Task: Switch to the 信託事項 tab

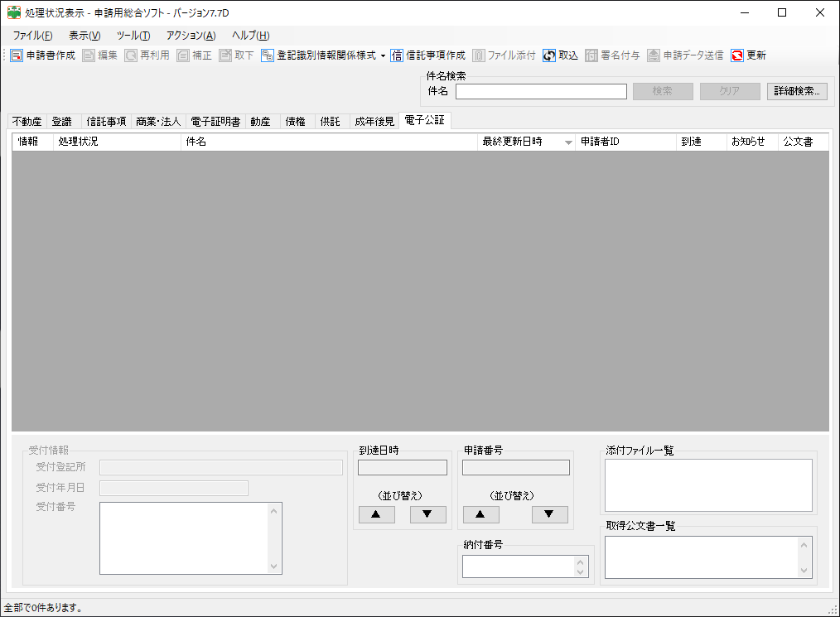Action: (x=107, y=122)
